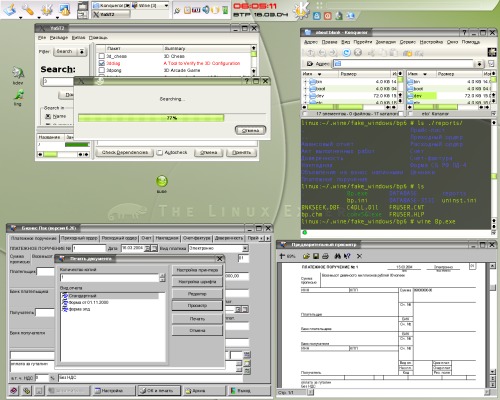Go up a directory in Konqueror
Screen dimensions: 500x400
coord(311,53)
